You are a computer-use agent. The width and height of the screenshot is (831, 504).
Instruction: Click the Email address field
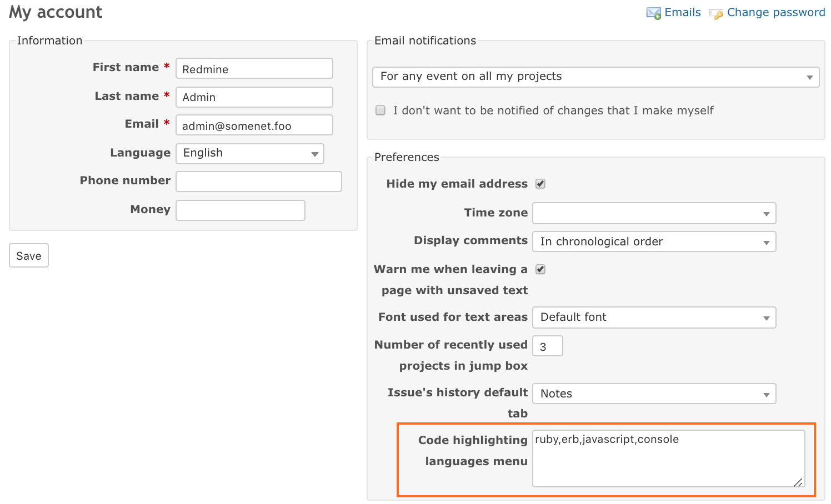pyautogui.click(x=254, y=125)
